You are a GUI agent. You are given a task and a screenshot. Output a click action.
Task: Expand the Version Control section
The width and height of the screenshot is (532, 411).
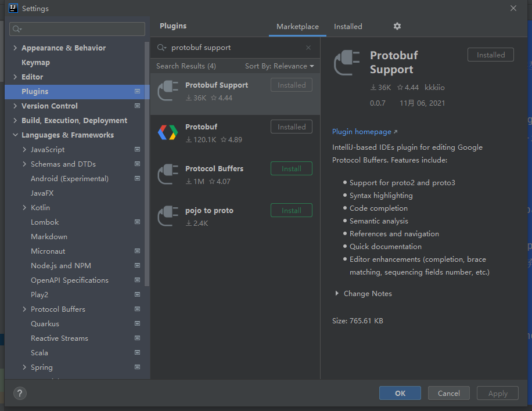pyautogui.click(x=15, y=106)
